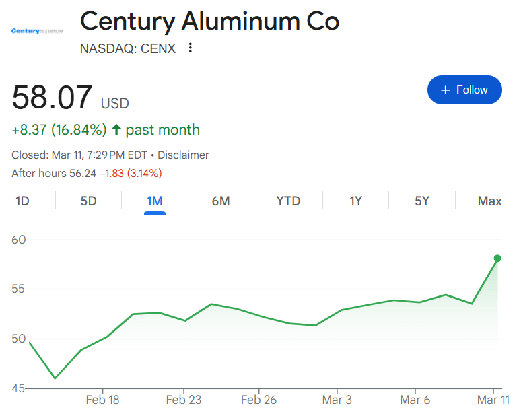
Task: Click the Mar 6 date axis label
Action: pyautogui.click(x=415, y=400)
